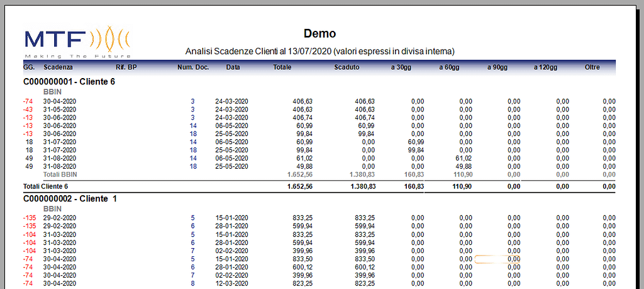644x289 pixels.
Task: Click 99,84 in the a 30gg column
Action: 415,150
